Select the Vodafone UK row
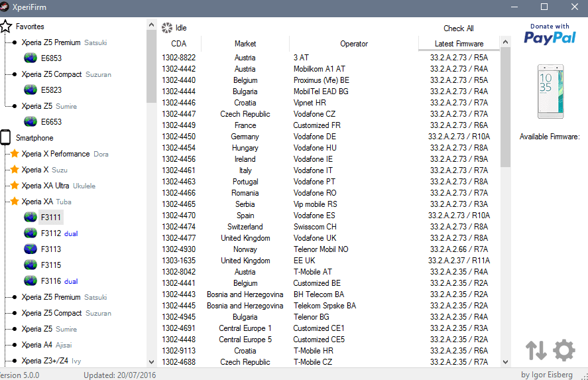The width and height of the screenshot is (588, 380). point(329,238)
